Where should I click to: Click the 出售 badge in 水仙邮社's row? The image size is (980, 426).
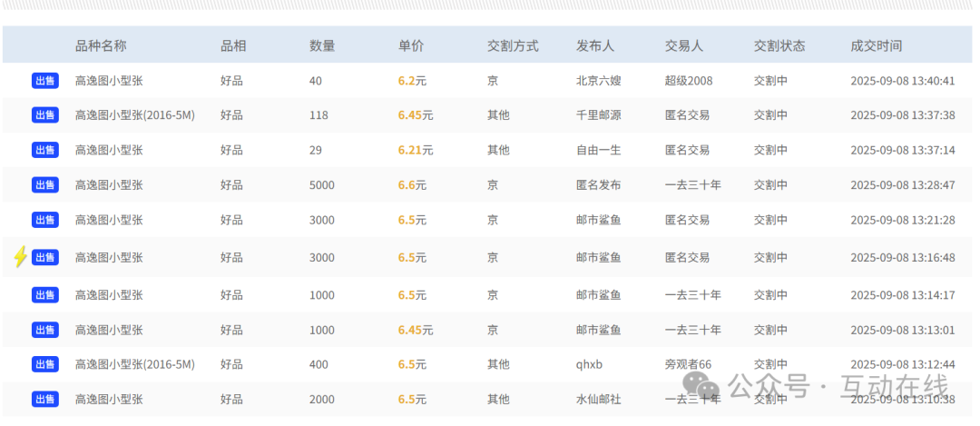click(x=45, y=399)
